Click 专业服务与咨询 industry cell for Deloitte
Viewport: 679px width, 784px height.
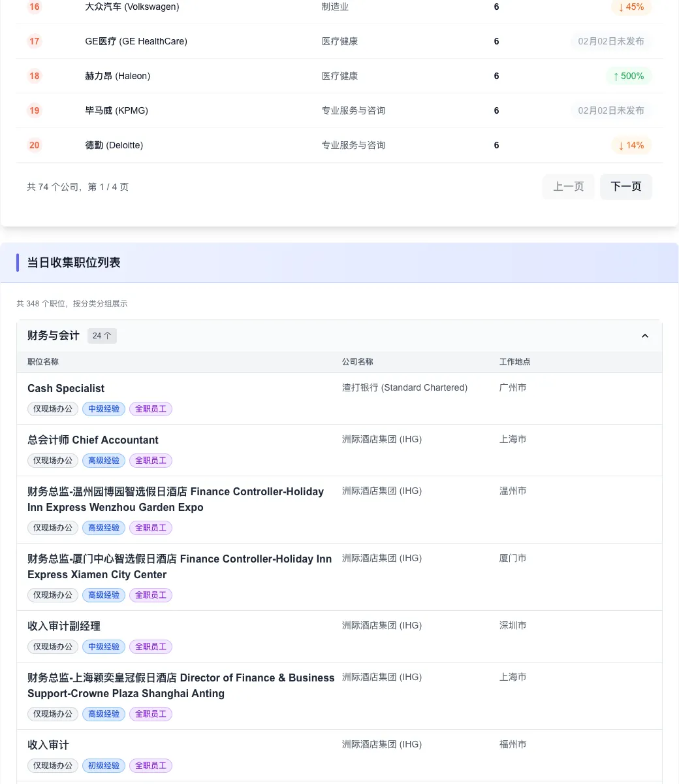click(x=353, y=145)
